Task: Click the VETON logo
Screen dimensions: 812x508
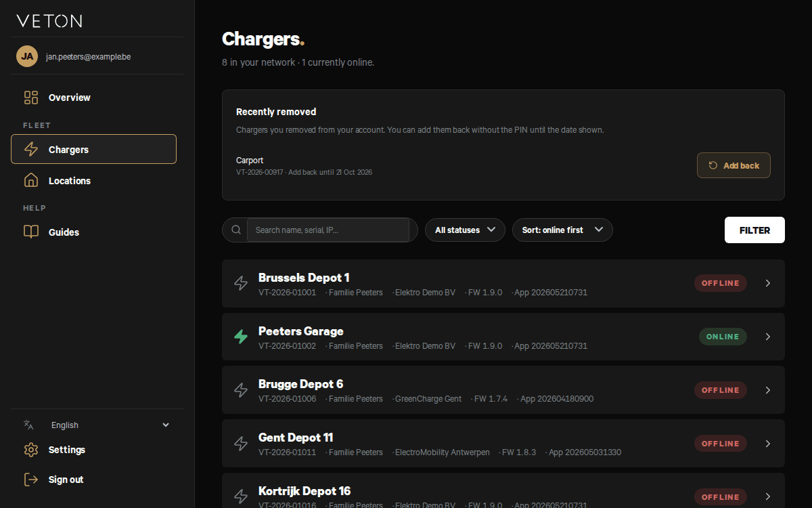Action: 49,21
